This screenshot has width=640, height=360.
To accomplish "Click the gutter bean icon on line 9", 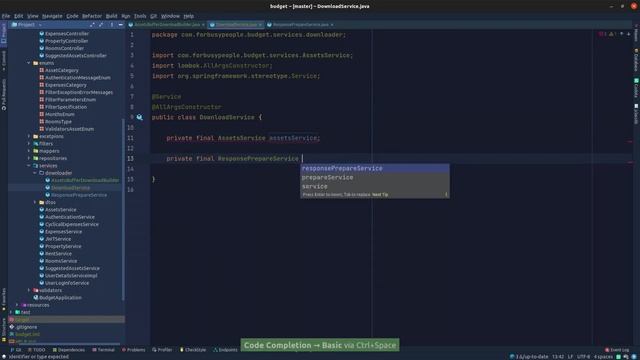I will [x=140, y=117].
